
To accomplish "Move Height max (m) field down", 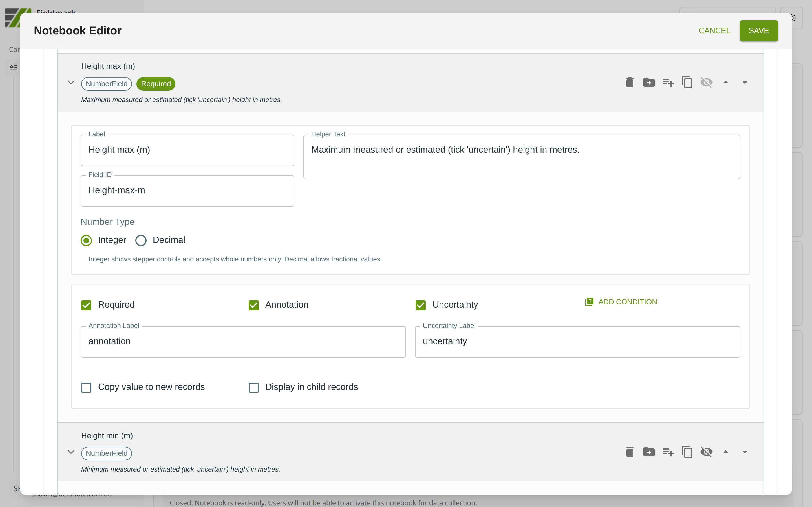I will point(745,83).
